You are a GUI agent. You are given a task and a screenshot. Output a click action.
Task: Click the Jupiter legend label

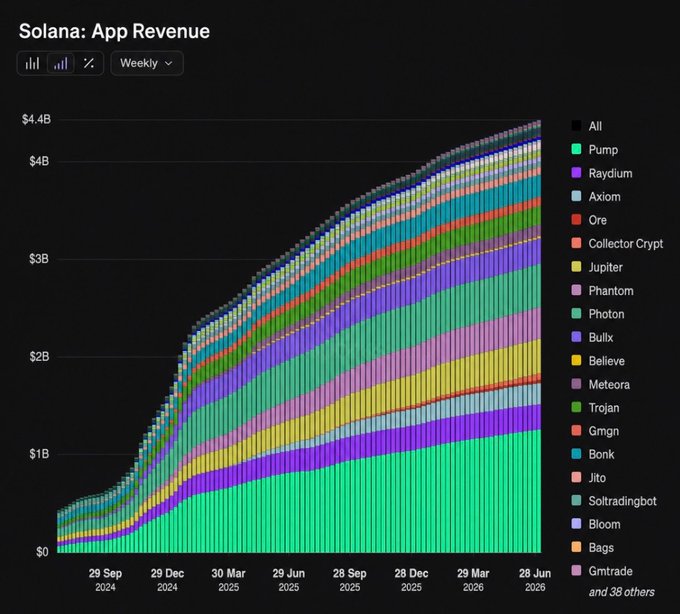pyautogui.click(x=605, y=267)
